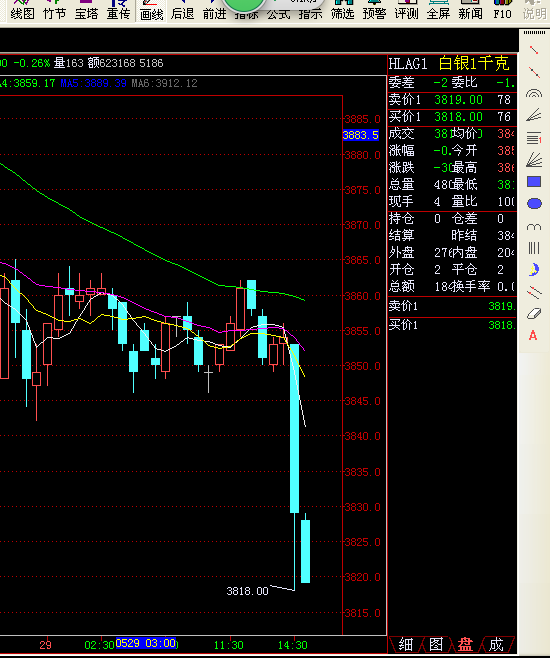Image resolution: width=550 pixels, height=658 pixels.
Task: Open the 说明 help toolbar item
Action: click(x=534, y=10)
